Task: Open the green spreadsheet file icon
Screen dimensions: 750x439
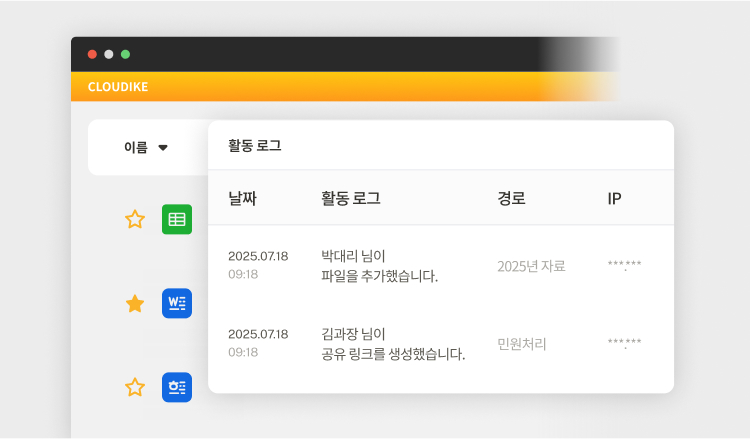Action: 177,220
